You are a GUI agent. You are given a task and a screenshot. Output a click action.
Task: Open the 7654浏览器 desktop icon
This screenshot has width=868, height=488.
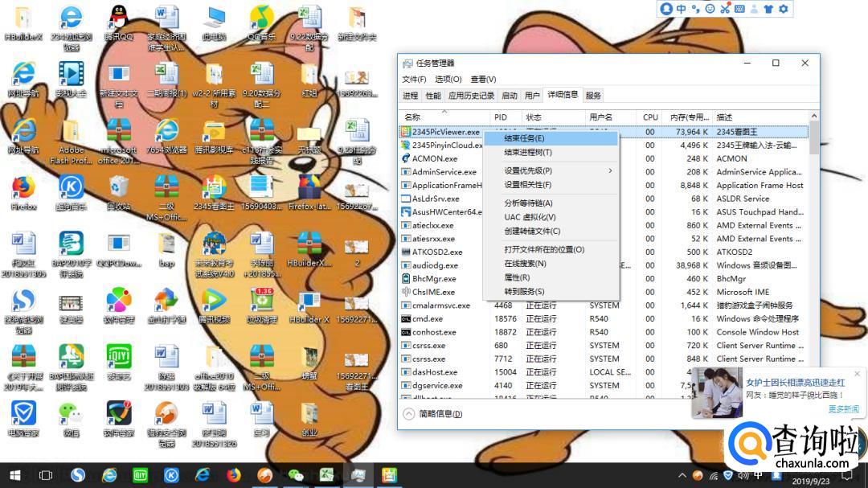[166, 137]
